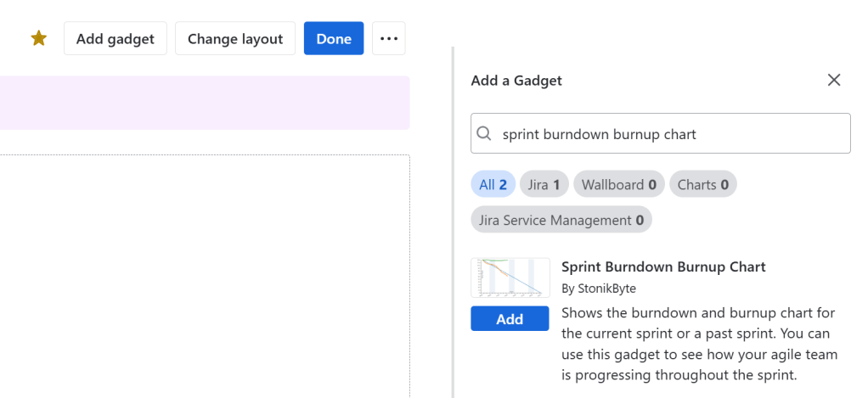Switch to the Wallboard filter

point(618,184)
